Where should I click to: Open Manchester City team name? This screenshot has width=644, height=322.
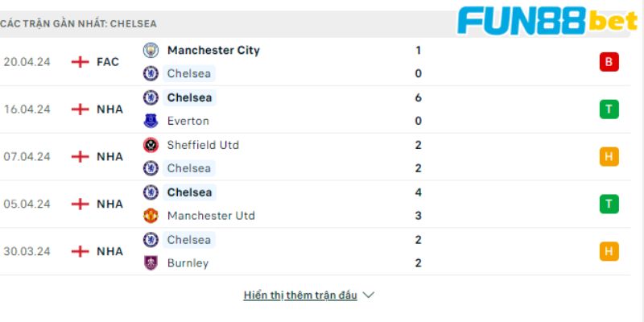click(213, 51)
